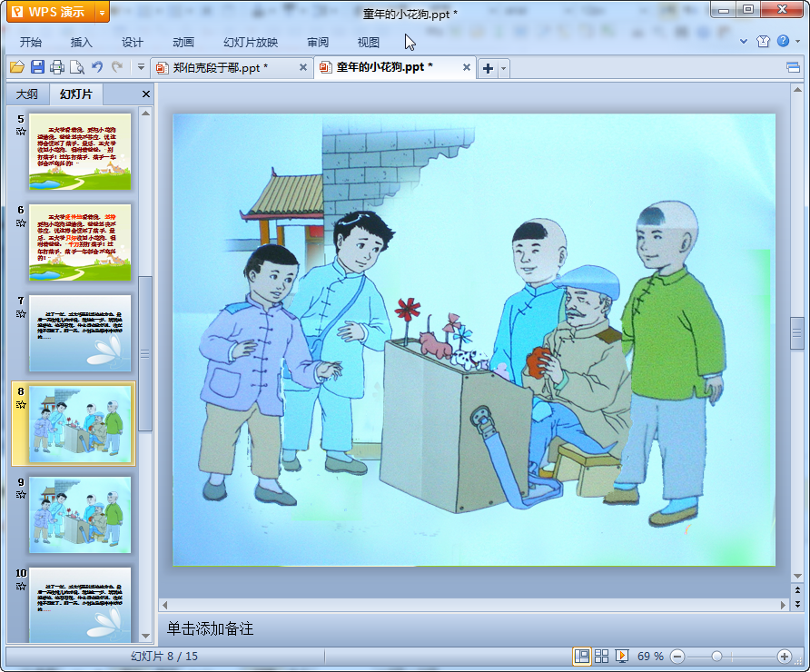The height and width of the screenshot is (672, 810).
Task: Open the 开始 menu tab
Action: coord(31,43)
